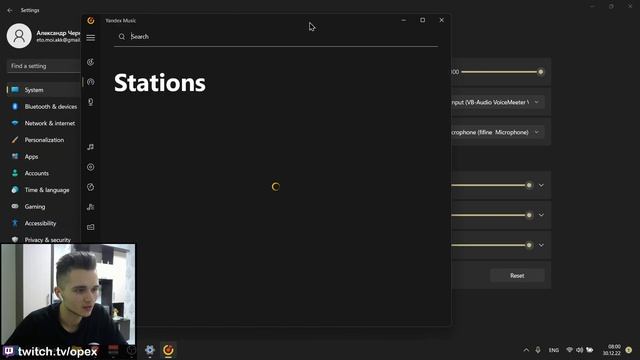
Task: Open the notification badge beside the clock
Action: tap(629, 350)
